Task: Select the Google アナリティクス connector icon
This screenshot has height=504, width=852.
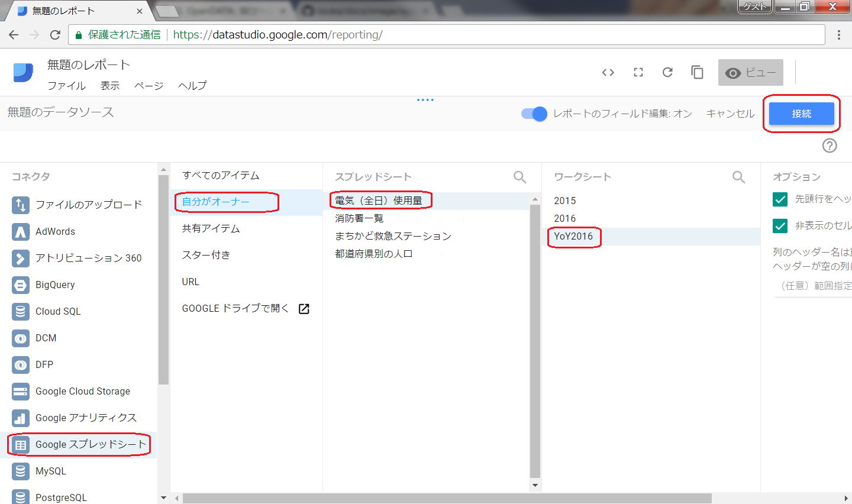Action: point(21,418)
